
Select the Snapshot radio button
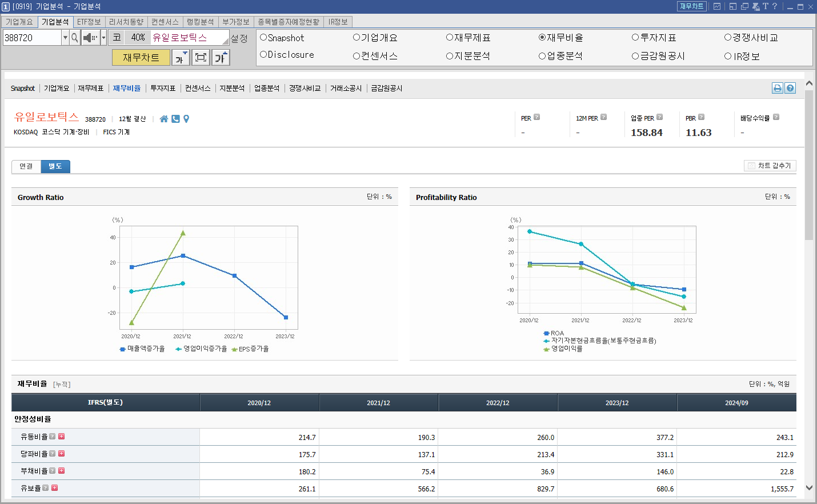tap(263, 37)
